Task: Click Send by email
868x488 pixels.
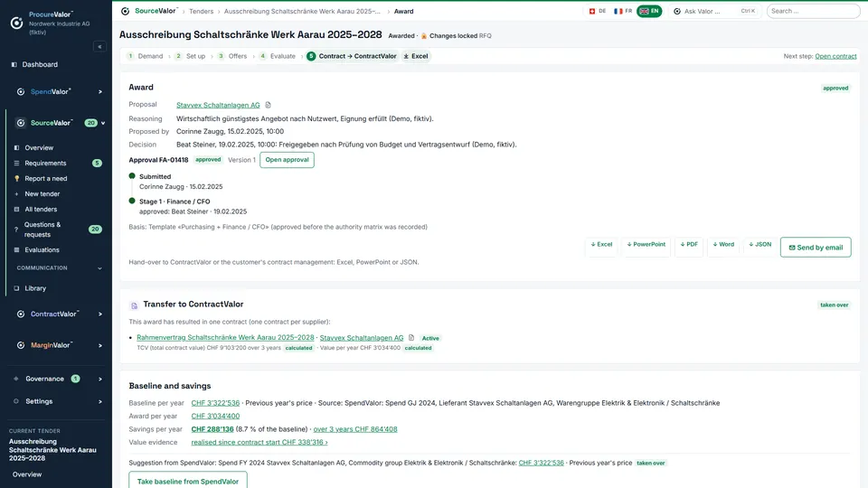Action: 816,248
